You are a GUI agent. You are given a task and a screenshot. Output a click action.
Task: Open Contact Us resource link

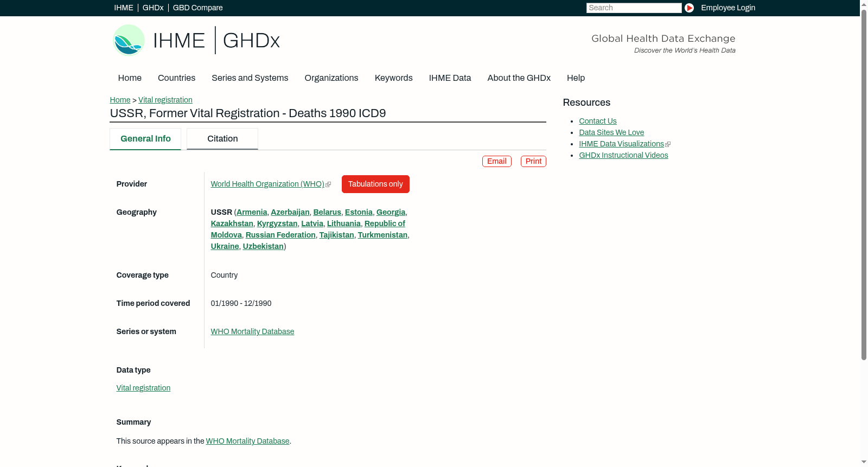click(598, 121)
